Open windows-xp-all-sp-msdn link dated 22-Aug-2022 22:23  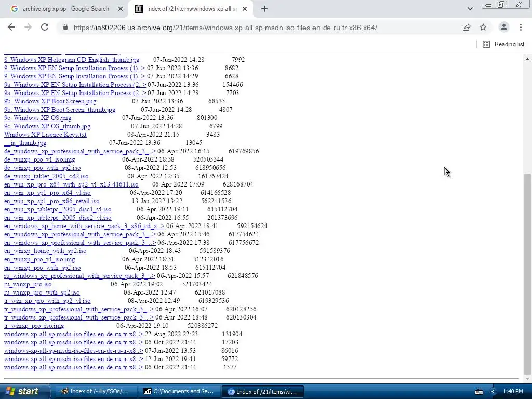pyautogui.click(x=74, y=334)
